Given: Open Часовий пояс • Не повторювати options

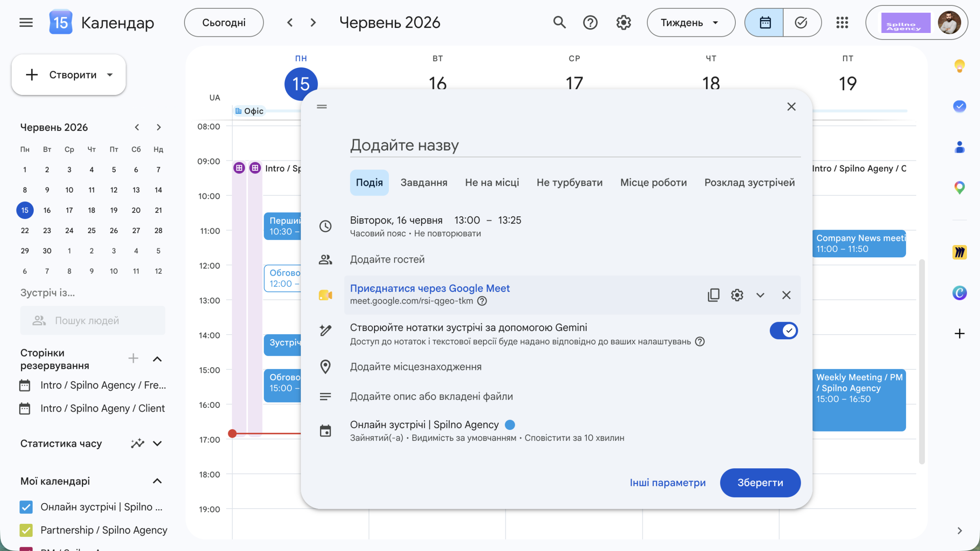Looking at the screenshot, I should click(x=415, y=234).
